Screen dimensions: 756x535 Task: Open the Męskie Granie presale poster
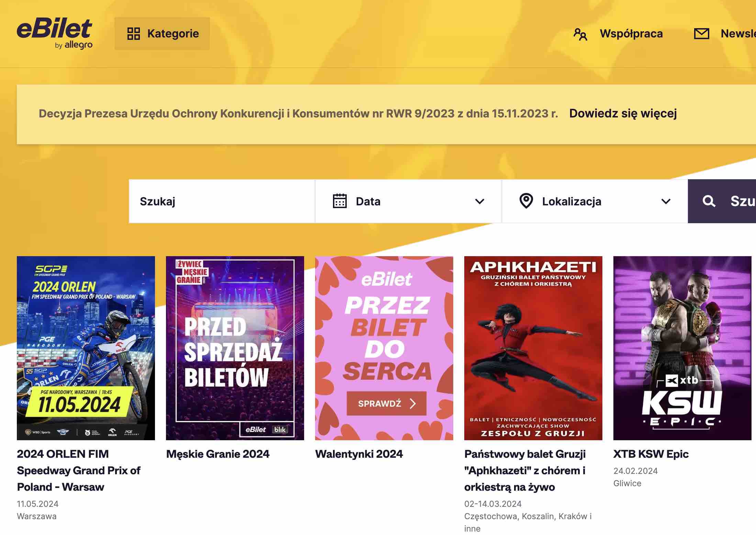point(235,348)
